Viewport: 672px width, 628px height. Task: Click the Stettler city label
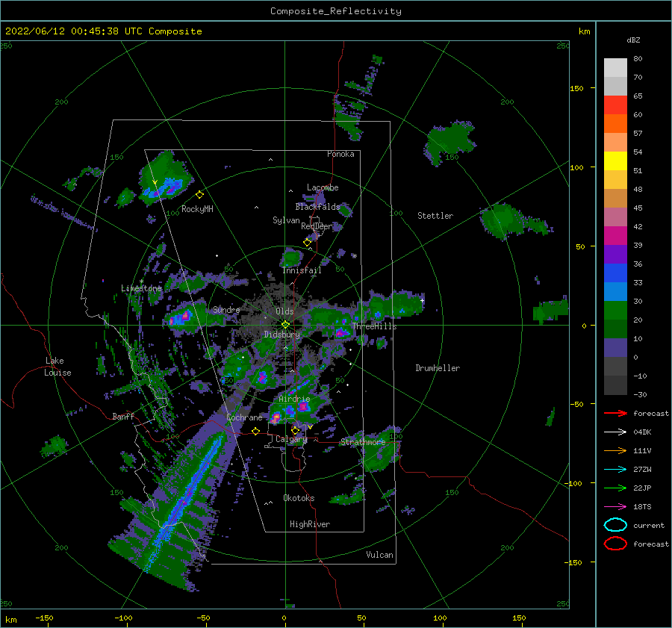(435, 216)
